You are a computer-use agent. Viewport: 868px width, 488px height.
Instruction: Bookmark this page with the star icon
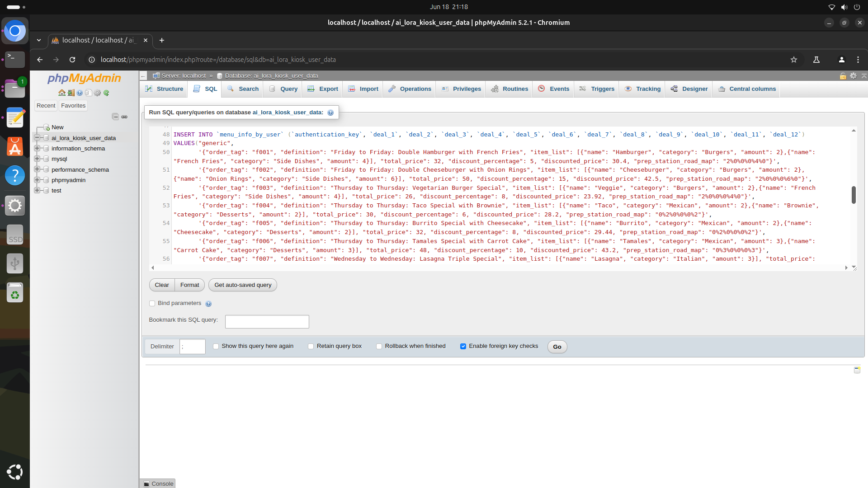coord(793,60)
